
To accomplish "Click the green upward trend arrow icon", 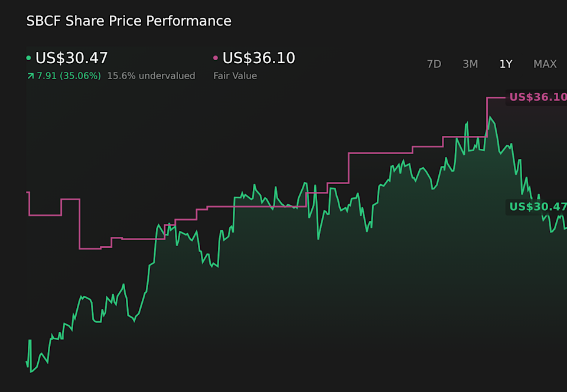I will (x=30, y=76).
